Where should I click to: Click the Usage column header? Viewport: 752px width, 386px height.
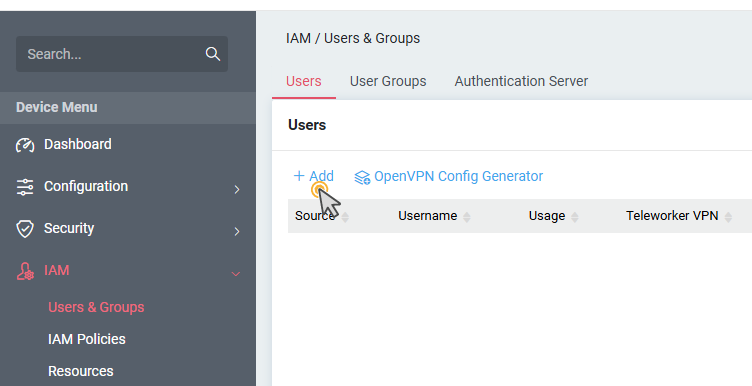pyautogui.click(x=547, y=216)
